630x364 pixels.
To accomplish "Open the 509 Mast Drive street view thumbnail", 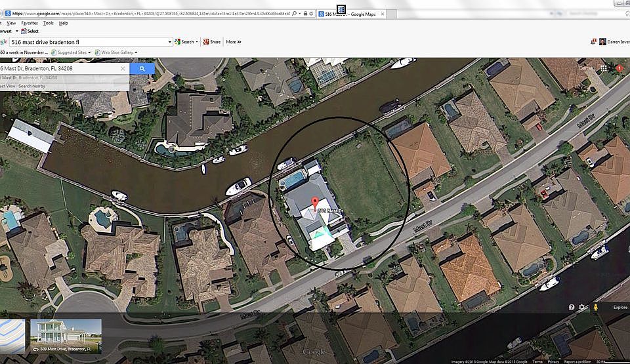I will (66, 336).
